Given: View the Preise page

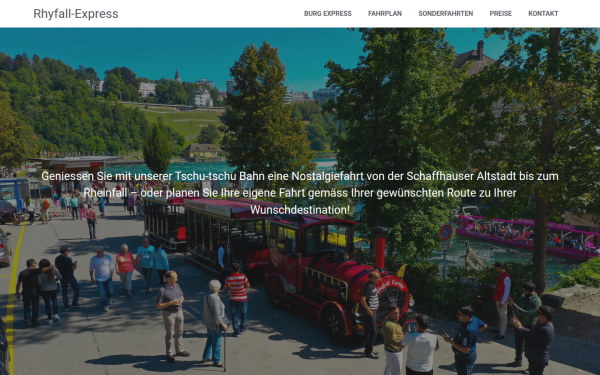Looking at the screenshot, I should click(x=501, y=13).
